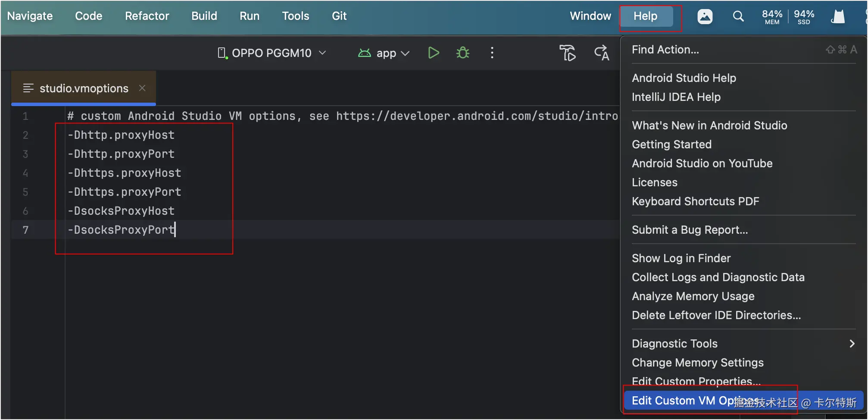Screen dimensions: 868x420
Task: Expand the Diagnostic Tools submenu arrow
Action: coord(852,344)
